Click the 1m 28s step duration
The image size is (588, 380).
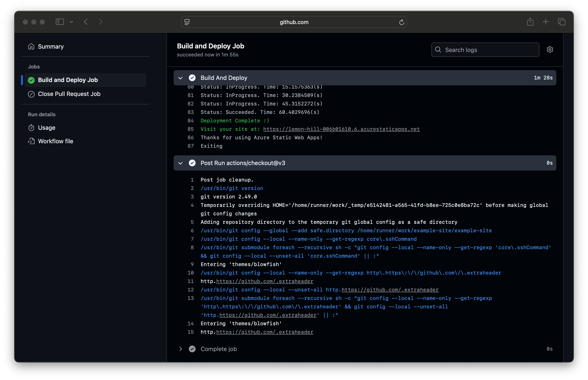pyautogui.click(x=543, y=78)
